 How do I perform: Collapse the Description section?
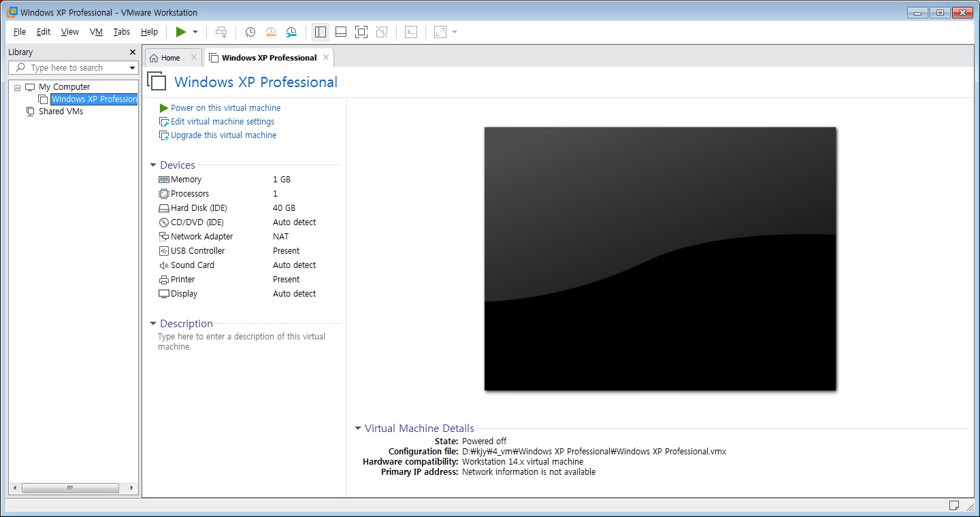point(154,324)
